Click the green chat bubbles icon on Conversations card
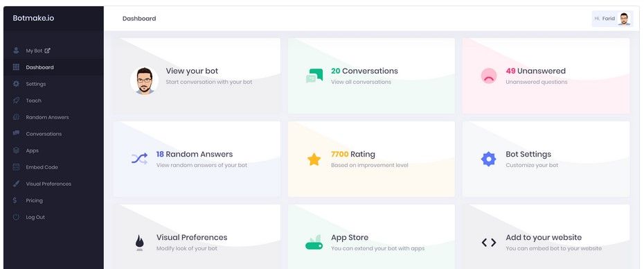This screenshot has height=269, width=644. [x=314, y=76]
